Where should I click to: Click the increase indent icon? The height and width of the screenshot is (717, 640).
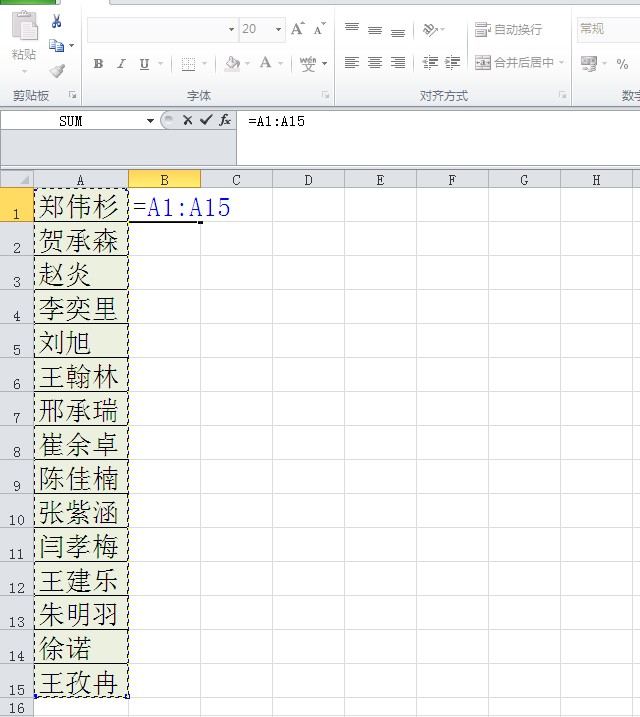[453, 62]
